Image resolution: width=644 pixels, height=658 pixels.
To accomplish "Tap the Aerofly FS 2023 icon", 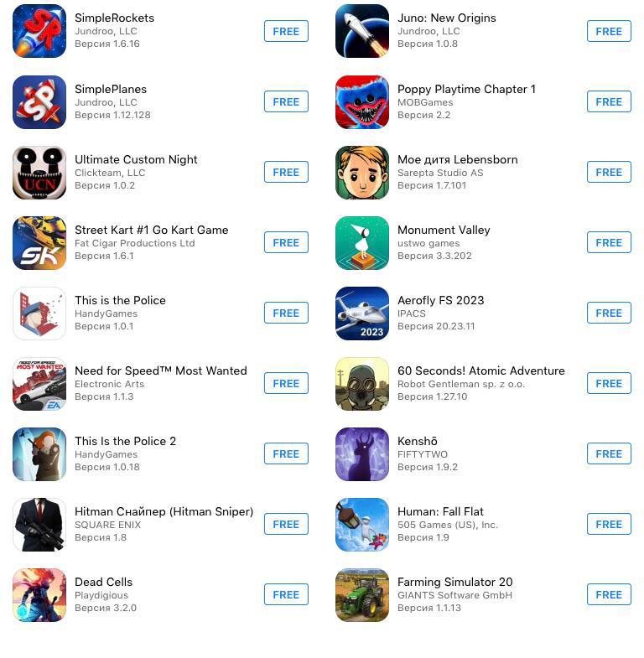I will point(362,313).
